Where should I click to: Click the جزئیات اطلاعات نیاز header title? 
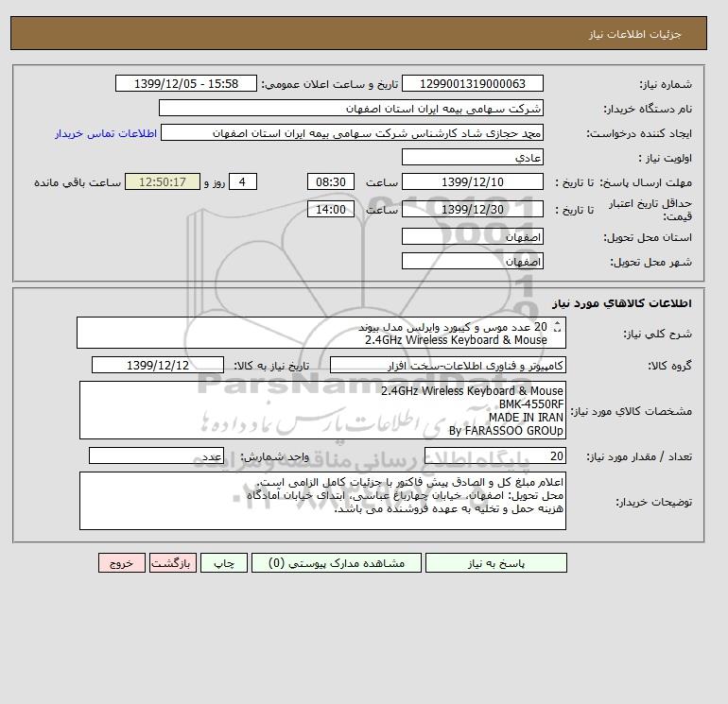[634, 34]
